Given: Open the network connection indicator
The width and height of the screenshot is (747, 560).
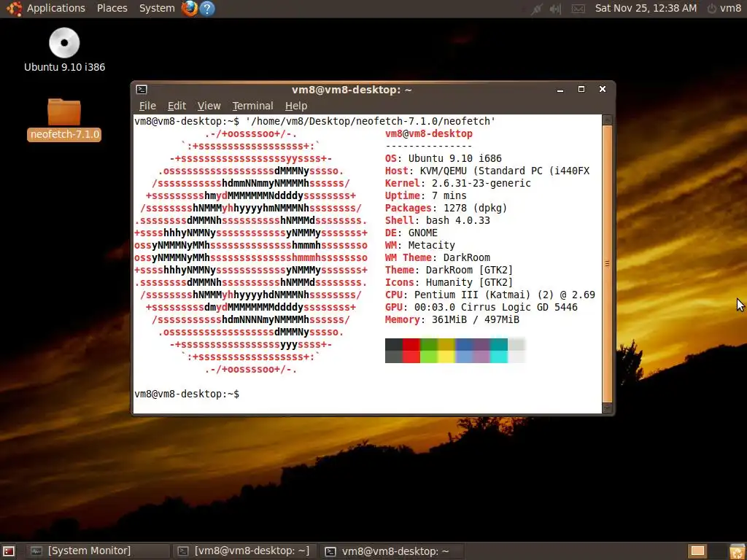Looking at the screenshot, I should pyautogui.click(x=537, y=9).
